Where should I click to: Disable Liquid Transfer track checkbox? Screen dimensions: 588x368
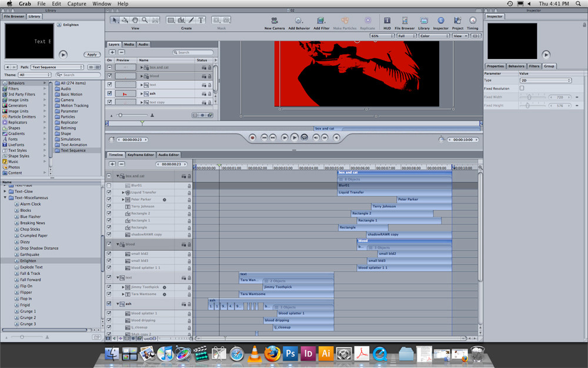109,193
